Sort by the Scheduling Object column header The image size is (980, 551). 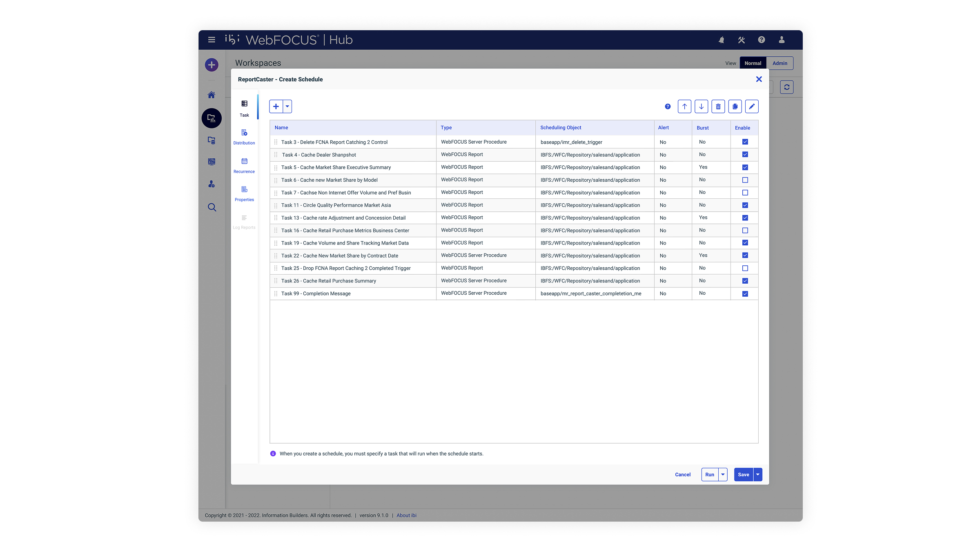pos(561,128)
